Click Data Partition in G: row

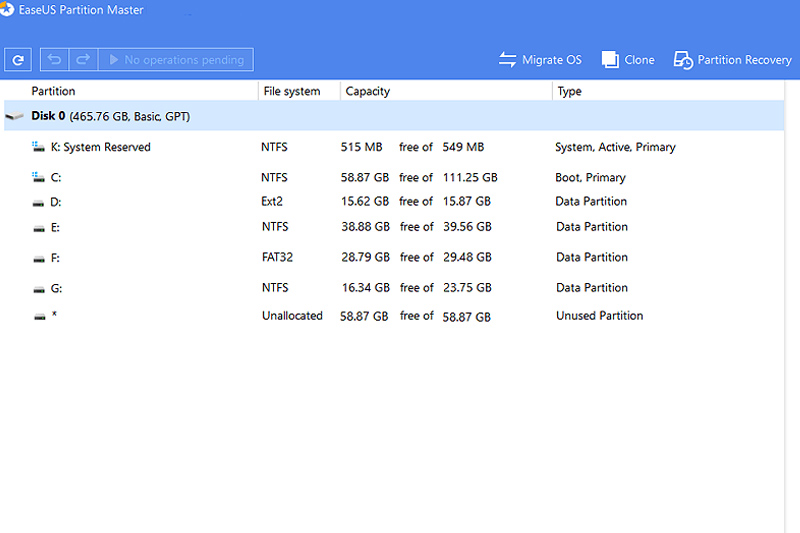click(592, 288)
